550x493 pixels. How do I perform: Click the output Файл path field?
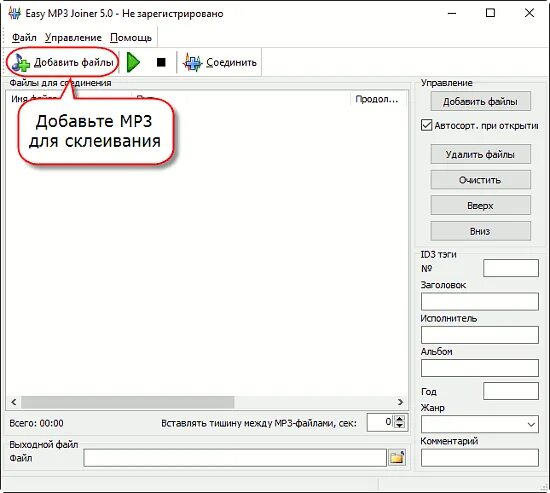click(x=235, y=458)
